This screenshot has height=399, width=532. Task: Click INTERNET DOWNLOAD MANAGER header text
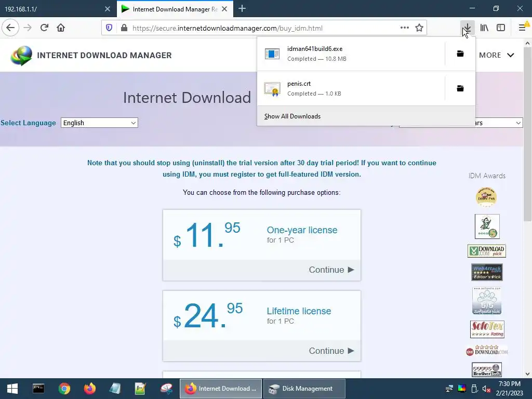pos(104,55)
